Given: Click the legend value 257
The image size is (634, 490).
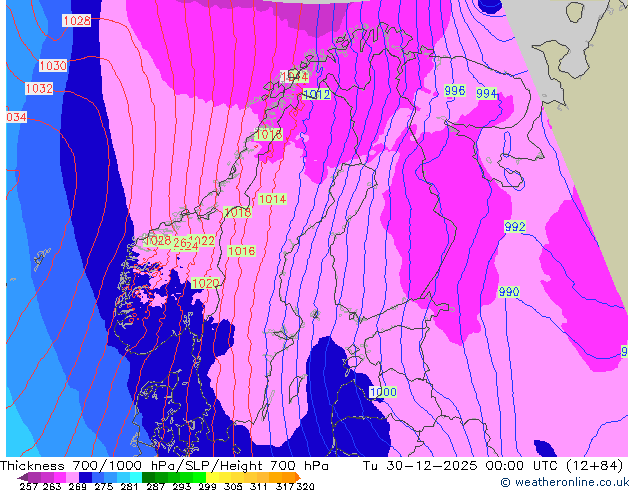Looking at the screenshot, I should tap(29, 486).
